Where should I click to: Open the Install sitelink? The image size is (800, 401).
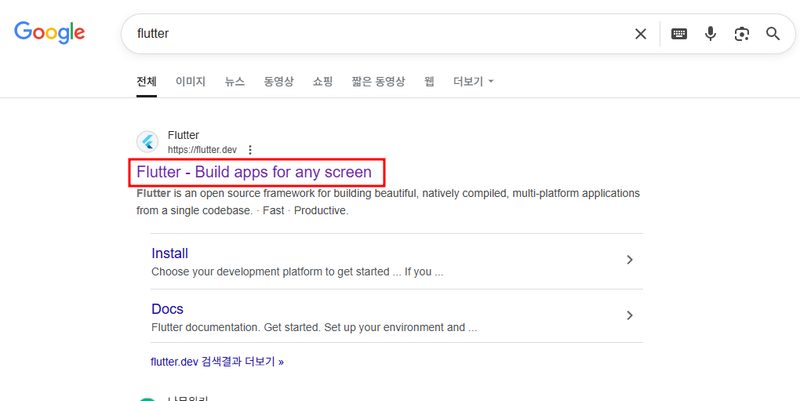click(x=170, y=253)
